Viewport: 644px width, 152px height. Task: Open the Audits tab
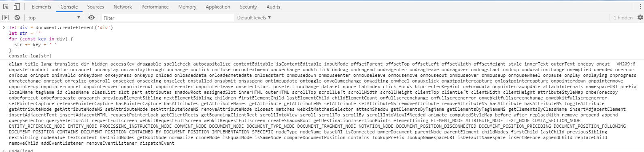coord(273,6)
